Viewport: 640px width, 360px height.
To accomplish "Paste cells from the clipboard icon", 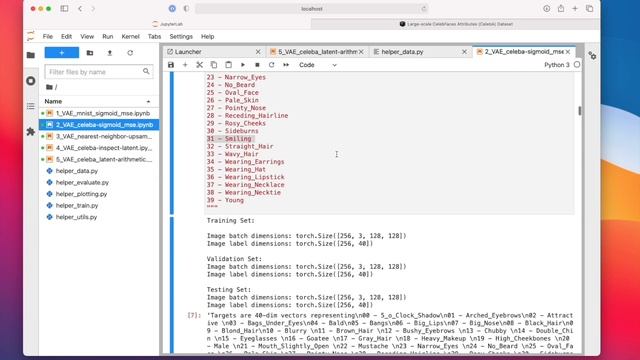I will pos(229,65).
